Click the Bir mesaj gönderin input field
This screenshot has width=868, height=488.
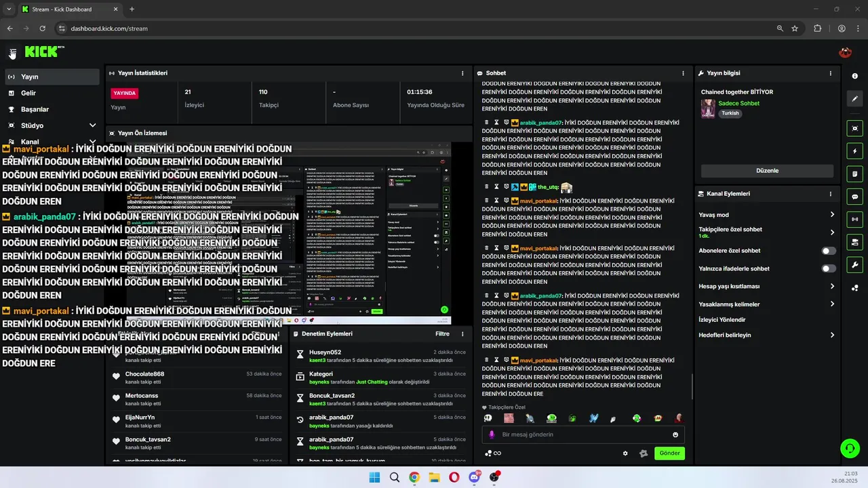coord(583,434)
